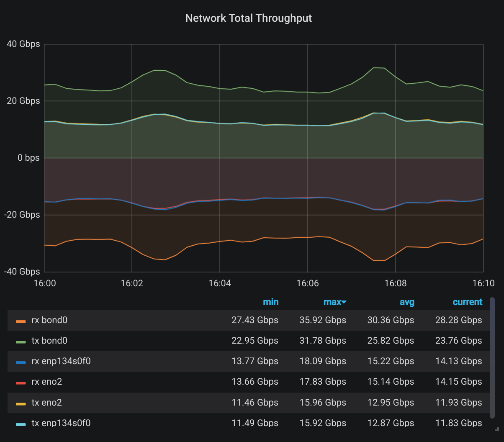Select tx eno2 current value 11.93 Gbps
Screen dimensions: 504x442
tap(459, 403)
